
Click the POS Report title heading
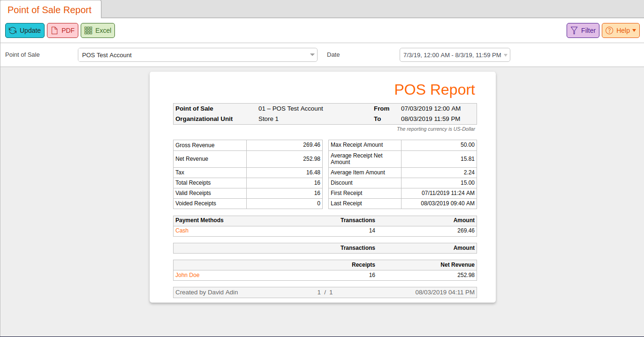434,90
